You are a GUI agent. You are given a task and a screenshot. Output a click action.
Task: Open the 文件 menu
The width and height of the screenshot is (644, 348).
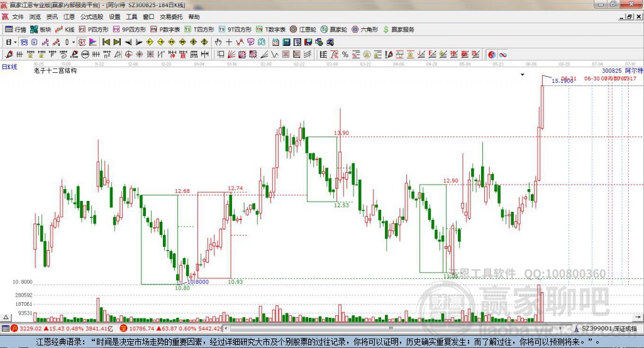18,17
